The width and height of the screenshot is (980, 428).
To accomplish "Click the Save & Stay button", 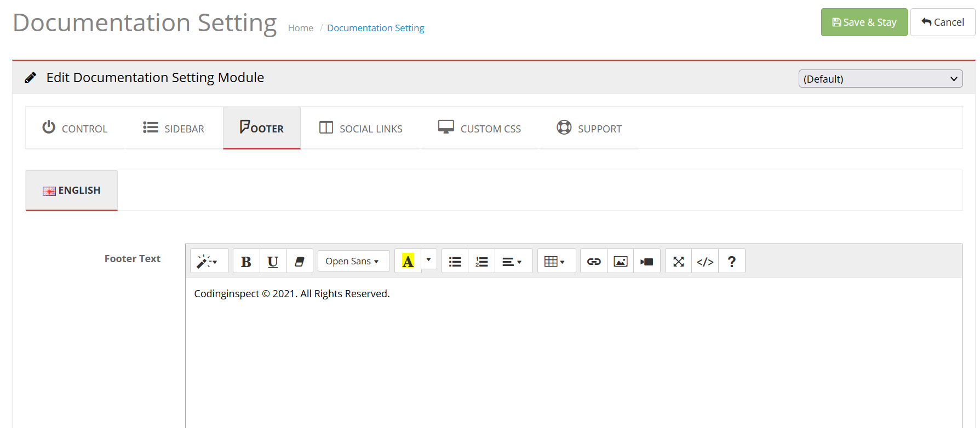I will pyautogui.click(x=864, y=22).
